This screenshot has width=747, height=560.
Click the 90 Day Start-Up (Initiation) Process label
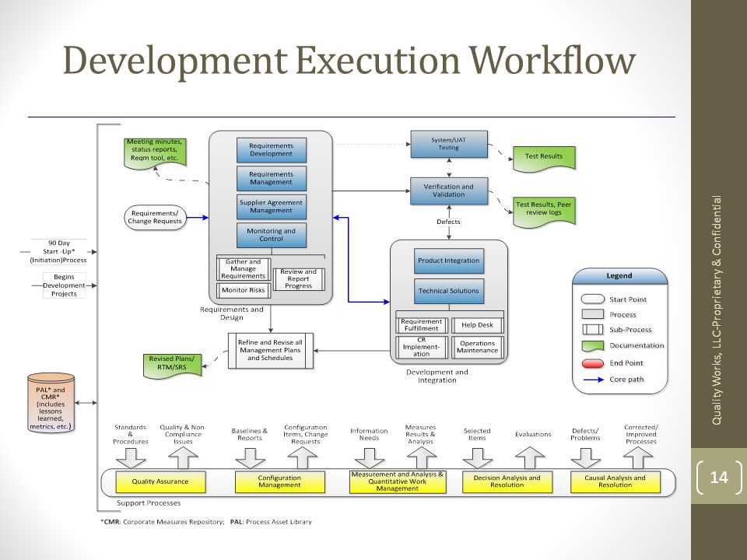(x=58, y=251)
